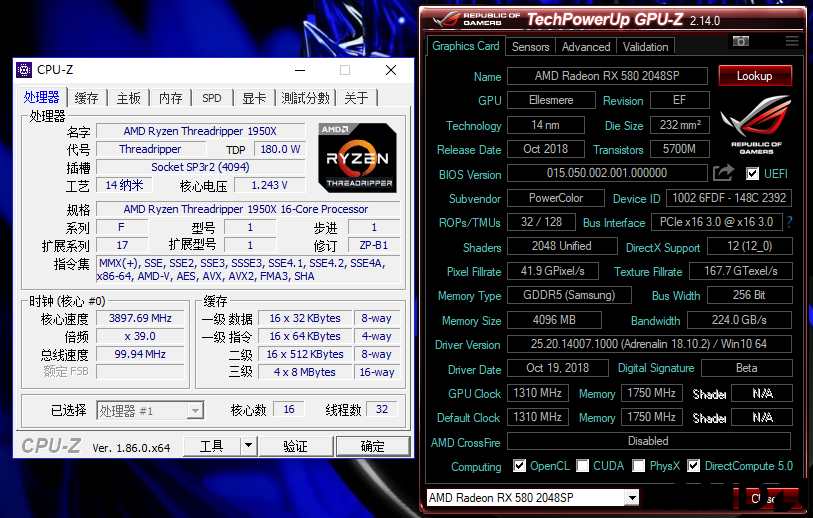813x518 pixels.
Task: Click the 工具 button in CPU-Z
Action: (x=212, y=446)
